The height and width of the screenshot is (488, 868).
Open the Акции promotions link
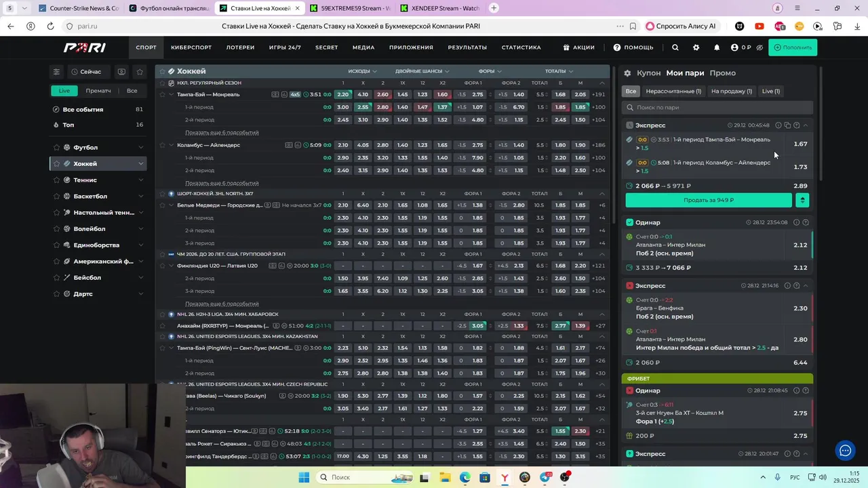pyautogui.click(x=578, y=47)
